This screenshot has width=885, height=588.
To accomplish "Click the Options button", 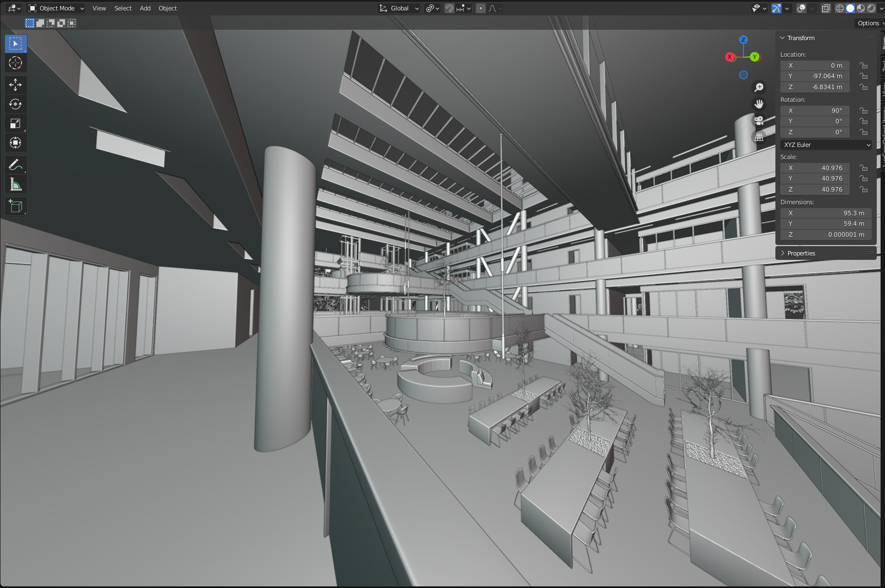I will [x=868, y=23].
